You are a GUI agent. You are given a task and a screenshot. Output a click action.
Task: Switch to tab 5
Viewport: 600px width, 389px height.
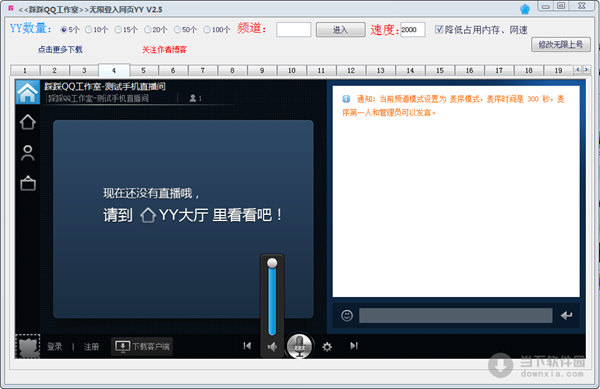(x=143, y=70)
